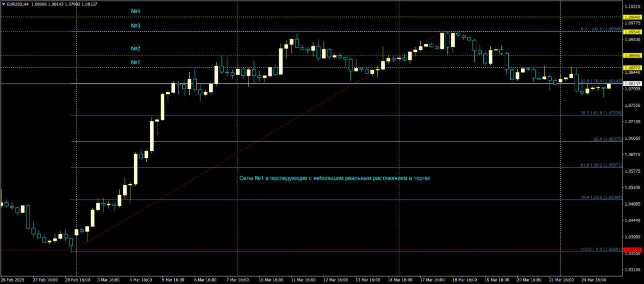Click the 1.05330 price scale value
Image resolution: width=644 pixels, height=284 pixels.
pyautogui.click(x=633, y=188)
